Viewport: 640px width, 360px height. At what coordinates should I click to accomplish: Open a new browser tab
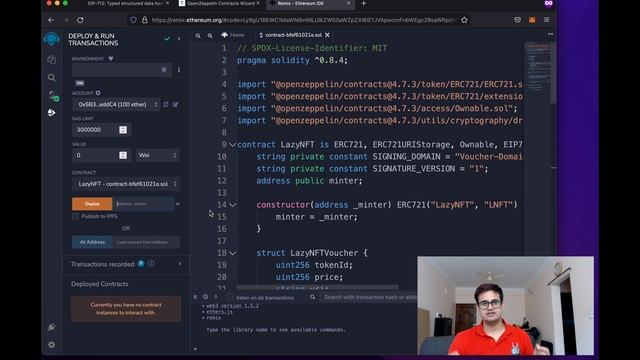364,4
